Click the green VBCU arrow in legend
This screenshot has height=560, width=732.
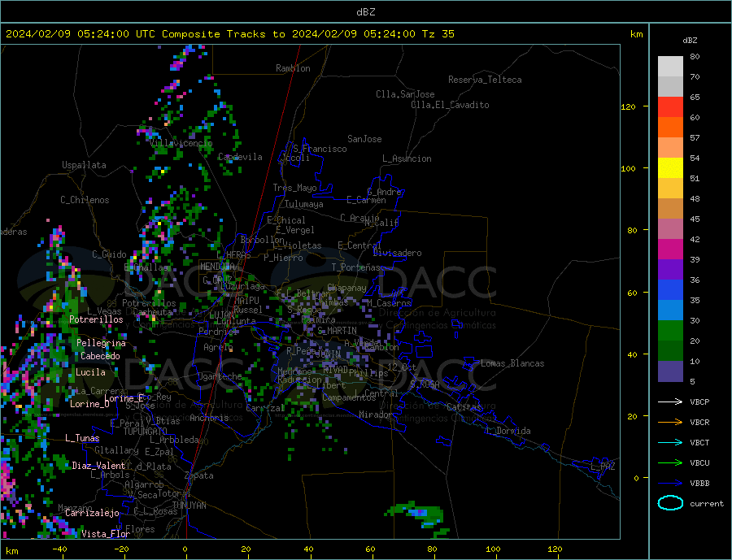(670, 463)
